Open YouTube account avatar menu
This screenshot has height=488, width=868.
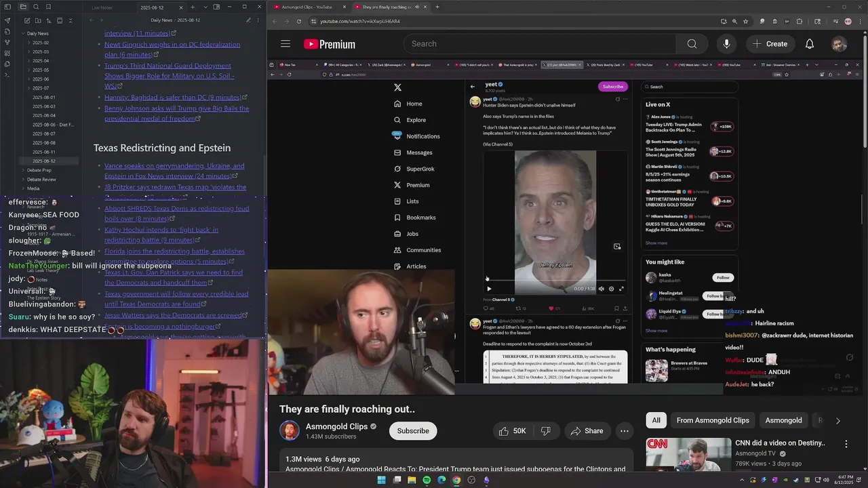coord(840,44)
